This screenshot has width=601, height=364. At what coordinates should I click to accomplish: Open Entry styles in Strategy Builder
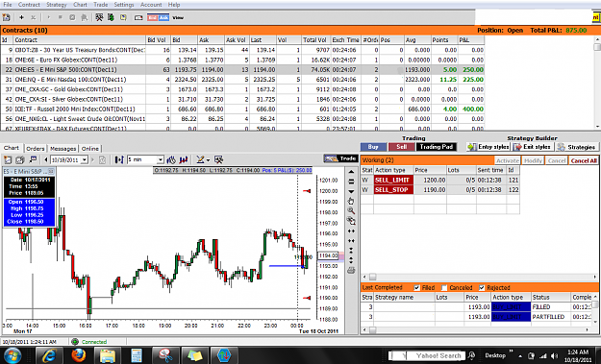[488, 147]
